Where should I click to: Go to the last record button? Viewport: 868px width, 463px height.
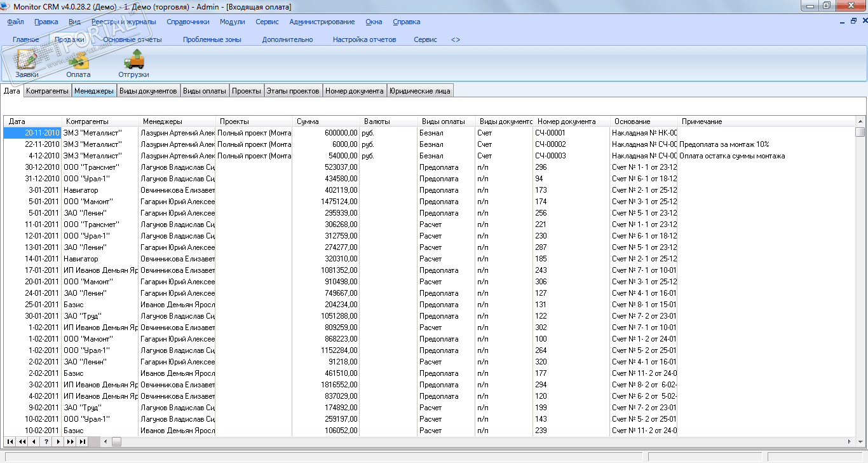[82, 441]
